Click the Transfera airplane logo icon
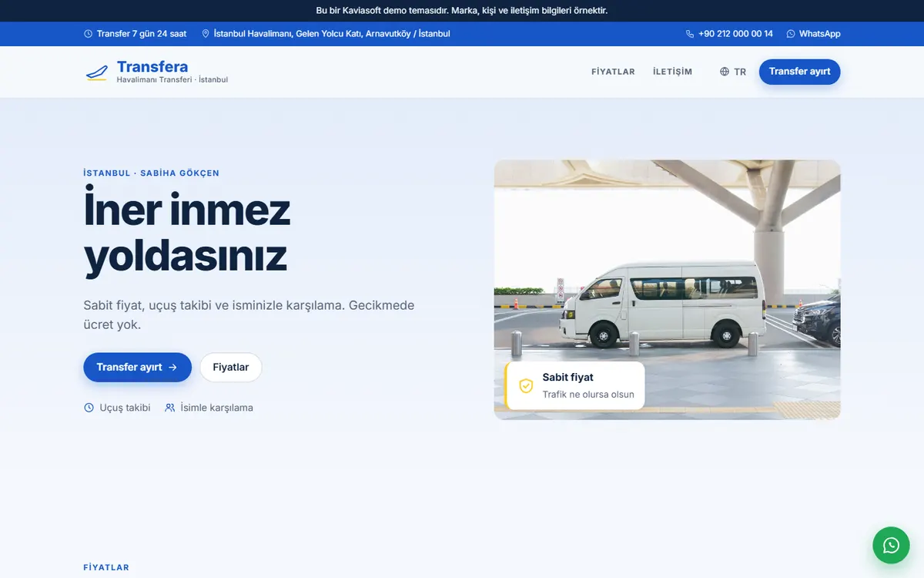 96,72
